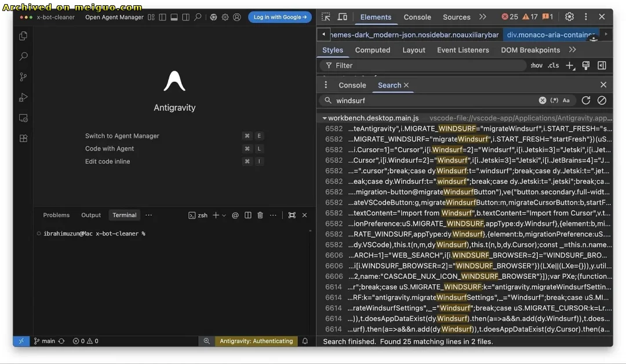The height and width of the screenshot is (364, 626).
Task: Toggle the :hov element state panel
Action: (536, 65)
